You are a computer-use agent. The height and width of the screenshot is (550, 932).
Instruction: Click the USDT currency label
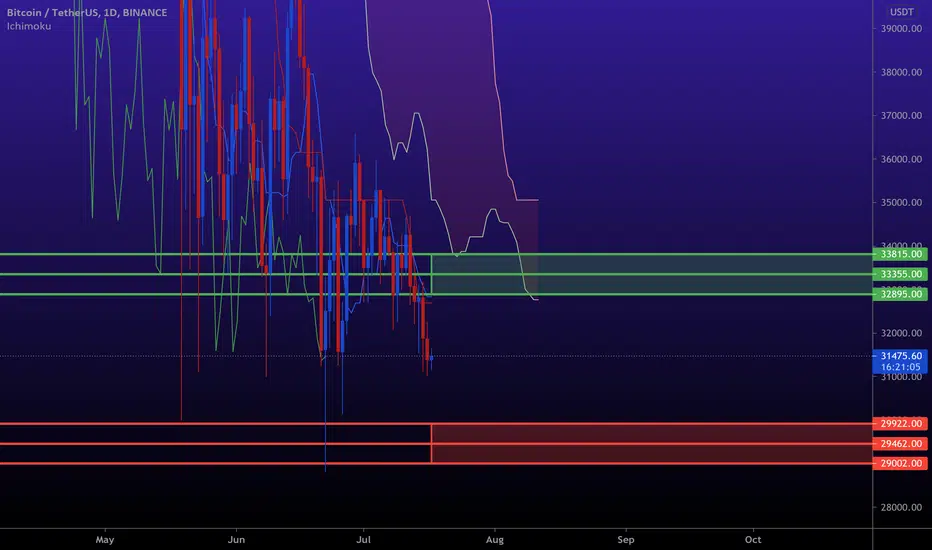click(901, 12)
